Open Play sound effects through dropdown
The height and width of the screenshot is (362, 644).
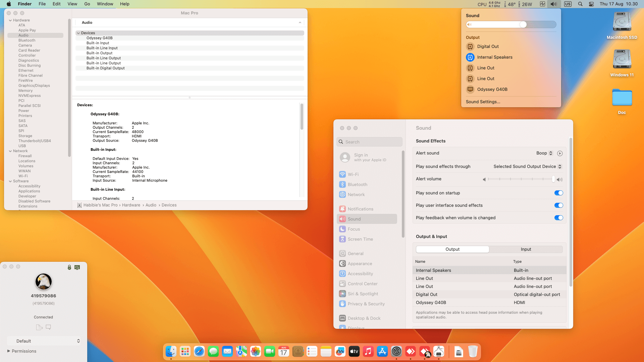tap(527, 167)
